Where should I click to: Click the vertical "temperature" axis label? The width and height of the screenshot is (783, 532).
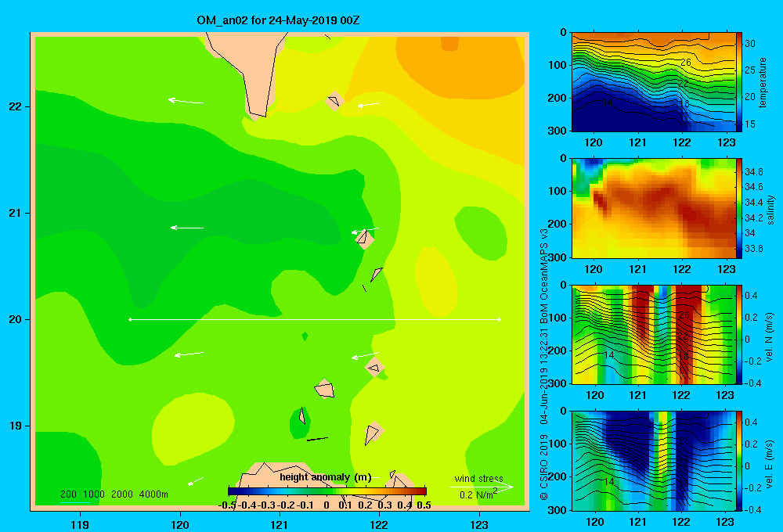763,82
